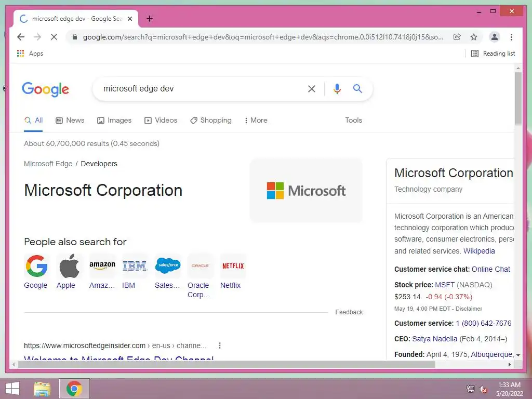The image size is (532, 399).
Task: Share this page using share icon
Action: click(457, 37)
